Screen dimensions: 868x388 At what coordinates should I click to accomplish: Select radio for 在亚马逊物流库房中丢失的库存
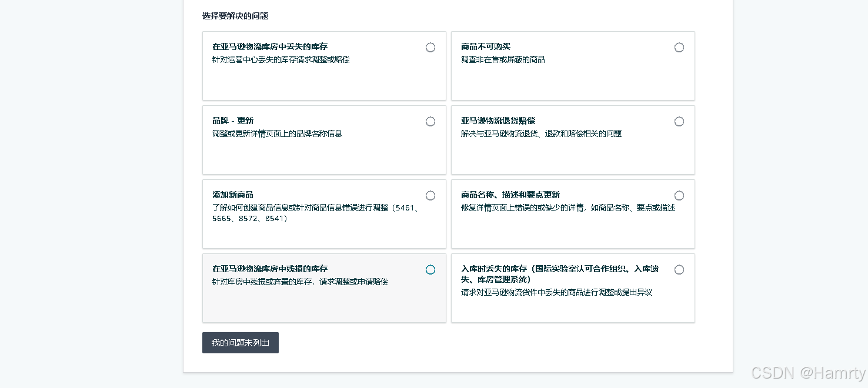point(430,48)
